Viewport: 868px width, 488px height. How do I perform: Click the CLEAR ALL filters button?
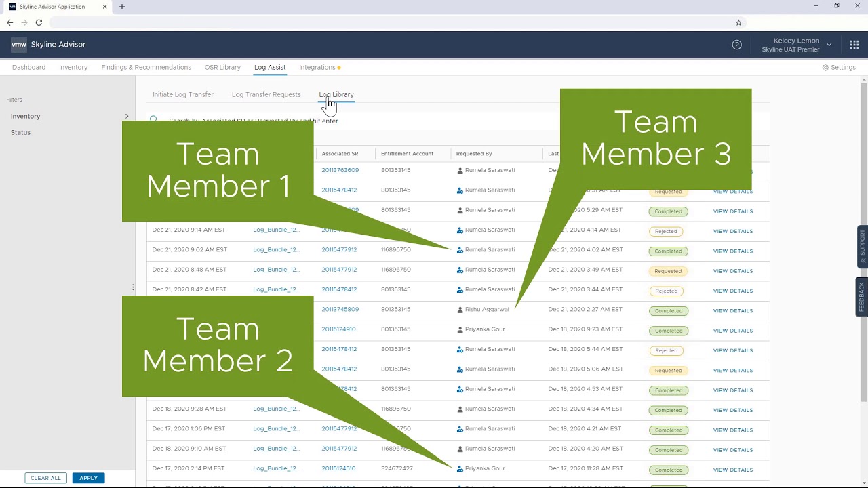[45, 478]
